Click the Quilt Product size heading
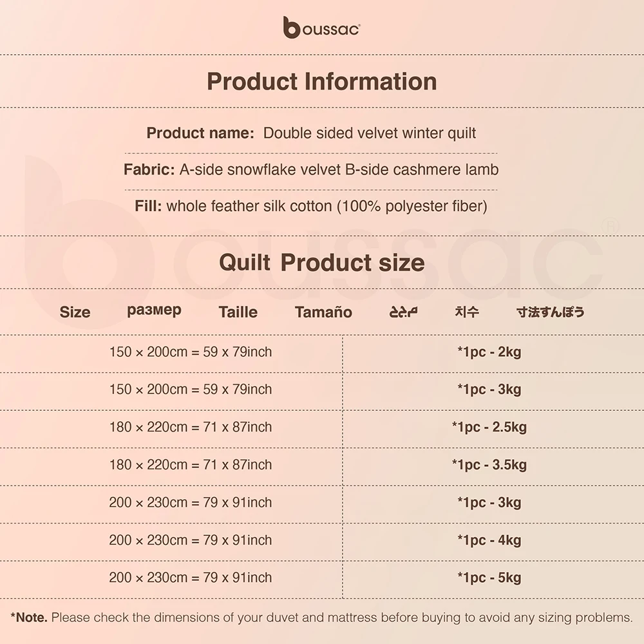644x644 pixels. (321, 263)
